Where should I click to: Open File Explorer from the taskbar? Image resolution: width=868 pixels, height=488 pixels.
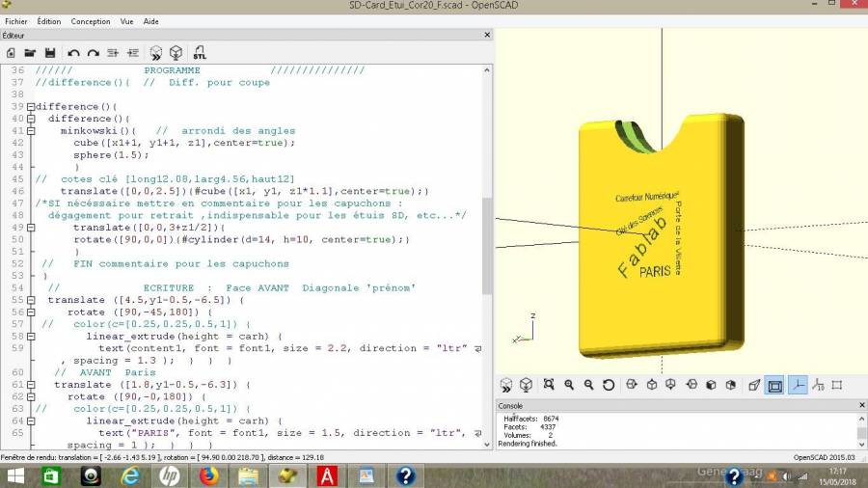248,475
